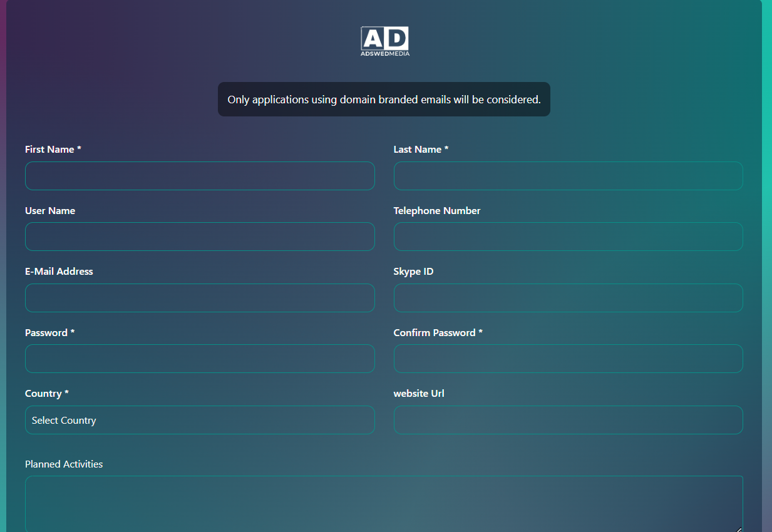Viewport: 772px width, 532px height.
Task: Click the "E-Mail Address" label
Action: pos(59,272)
